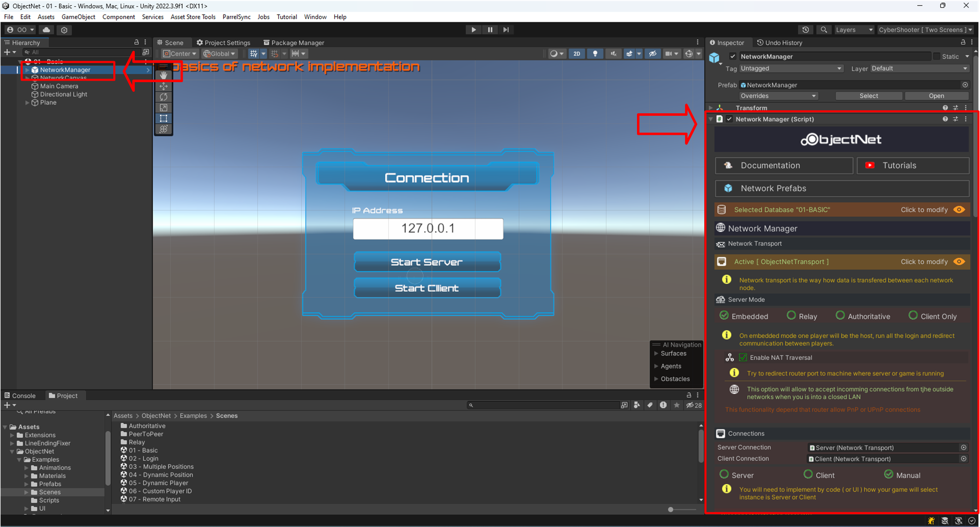Open the ObjectNet Tutorials button

pyautogui.click(x=913, y=165)
